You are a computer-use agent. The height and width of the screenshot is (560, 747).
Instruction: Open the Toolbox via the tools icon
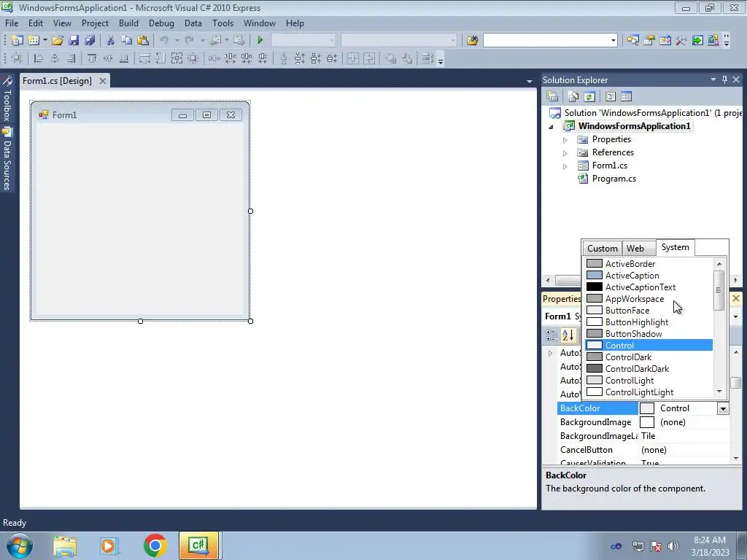(x=681, y=41)
